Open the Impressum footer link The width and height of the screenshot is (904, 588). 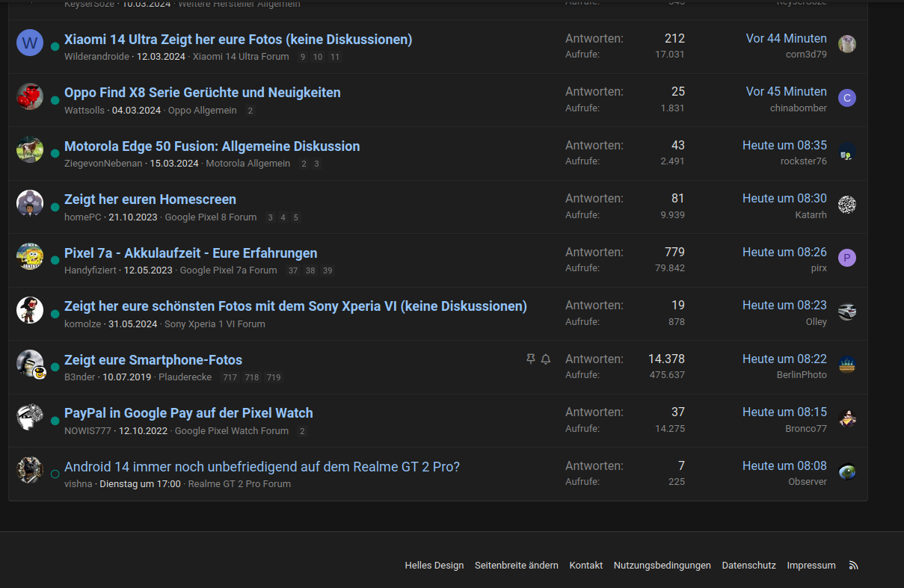point(811,566)
